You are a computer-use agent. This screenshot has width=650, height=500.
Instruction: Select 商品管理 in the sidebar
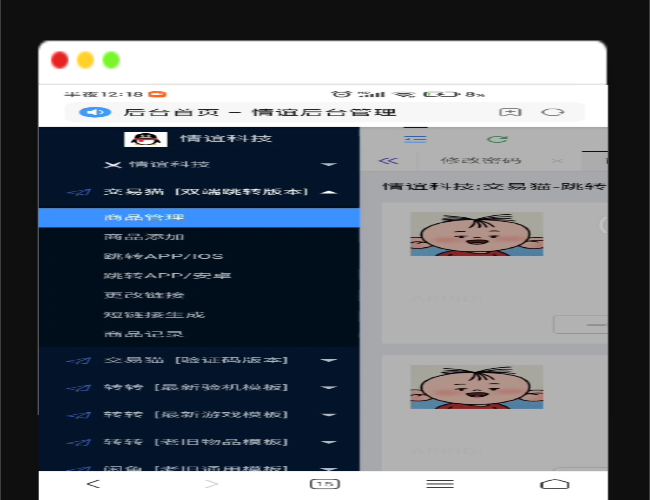point(199,217)
